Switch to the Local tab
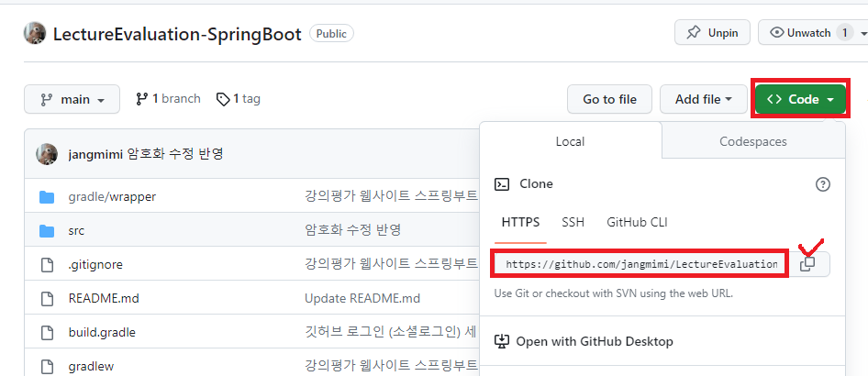The width and height of the screenshot is (868, 376). tap(570, 141)
